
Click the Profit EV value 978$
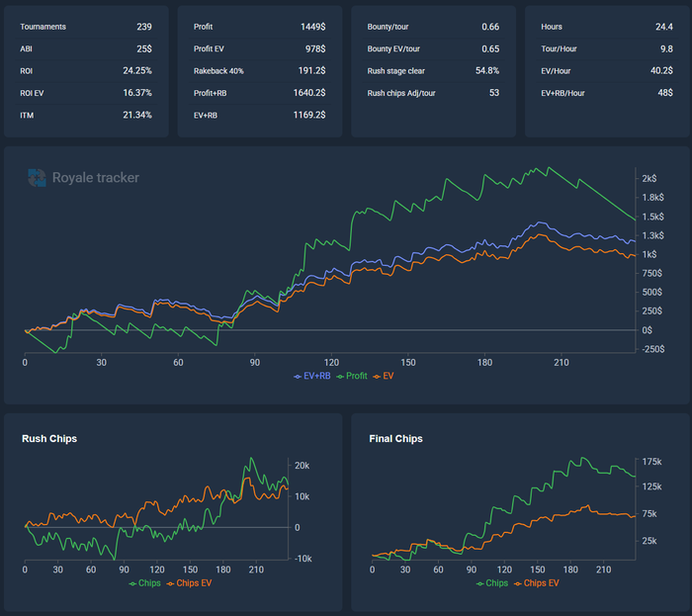point(315,49)
